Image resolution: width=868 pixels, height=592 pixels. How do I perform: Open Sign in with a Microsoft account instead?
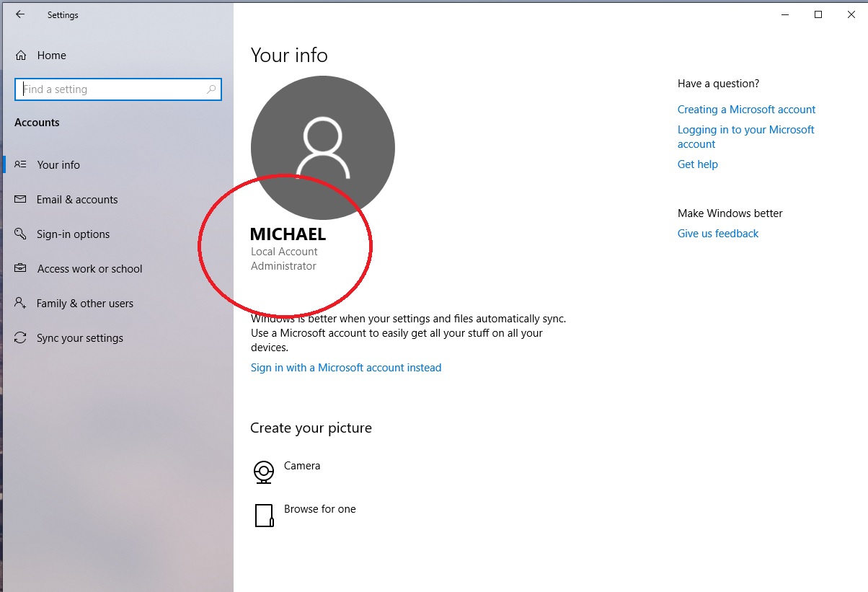pyautogui.click(x=346, y=368)
